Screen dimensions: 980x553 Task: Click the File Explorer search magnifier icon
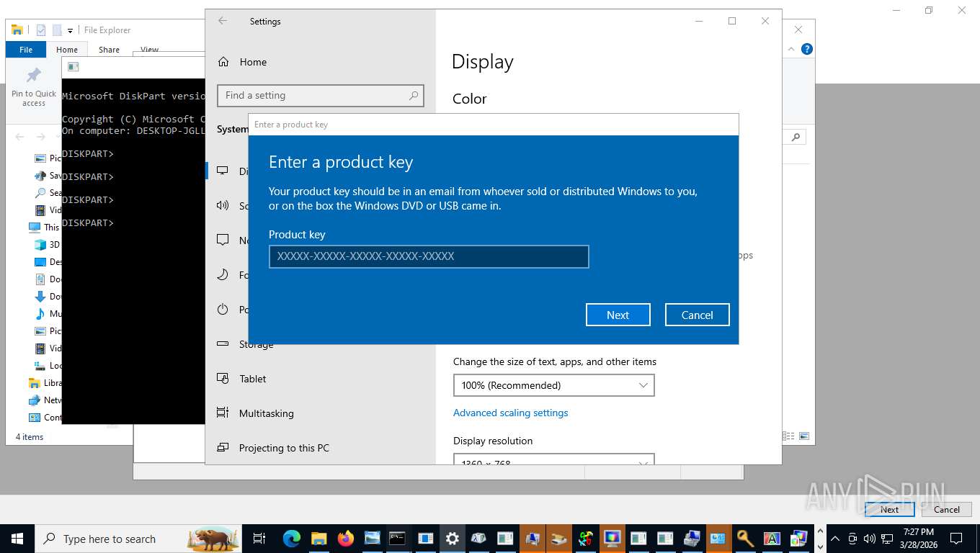pos(796,137)
